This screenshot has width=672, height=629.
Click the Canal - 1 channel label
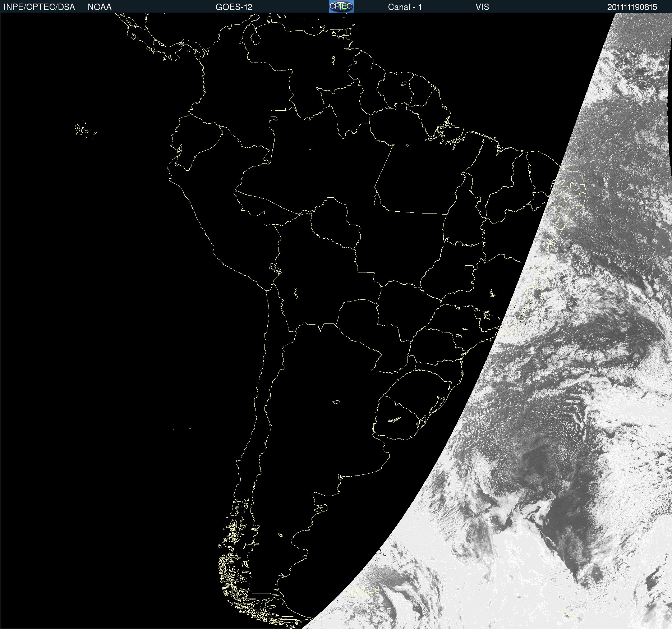pyautogui.click(x=405, y=7)
